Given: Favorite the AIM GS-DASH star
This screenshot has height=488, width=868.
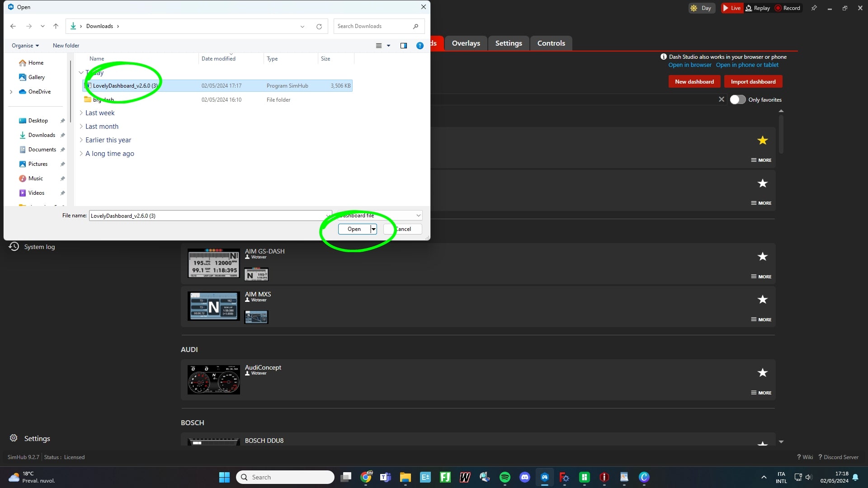Looking at the screenshot, I should (x=763, y=257).
